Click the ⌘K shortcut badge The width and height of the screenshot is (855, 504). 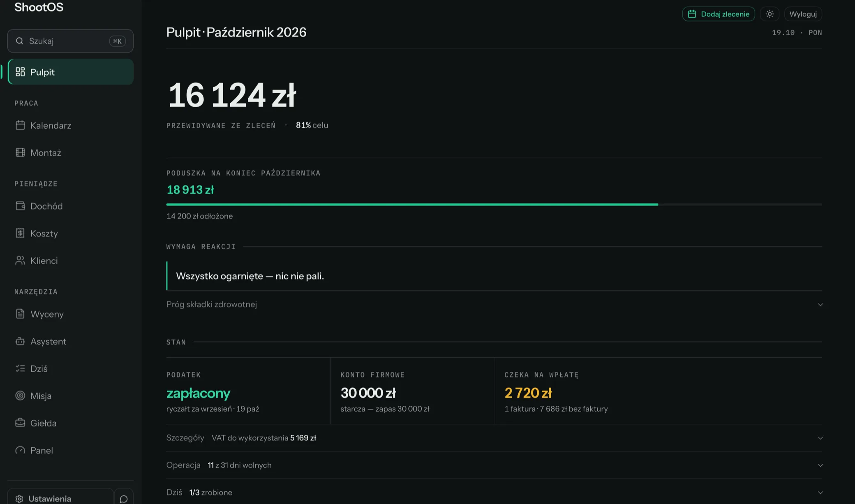[x=117, y=41]
